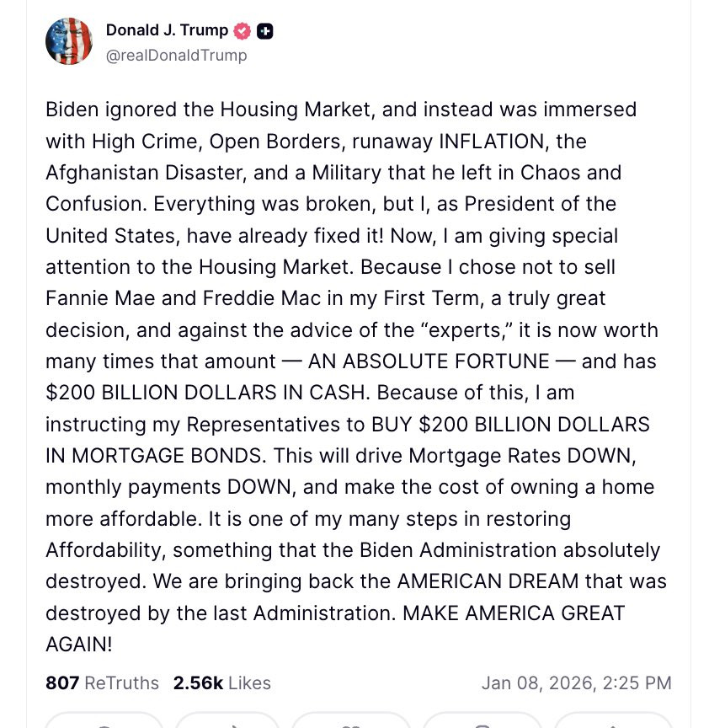Viewport: 709px width, 728px height.
Task: Click the "MAKE AMERICA GREAT" closing text
Action: coord(514,613)
